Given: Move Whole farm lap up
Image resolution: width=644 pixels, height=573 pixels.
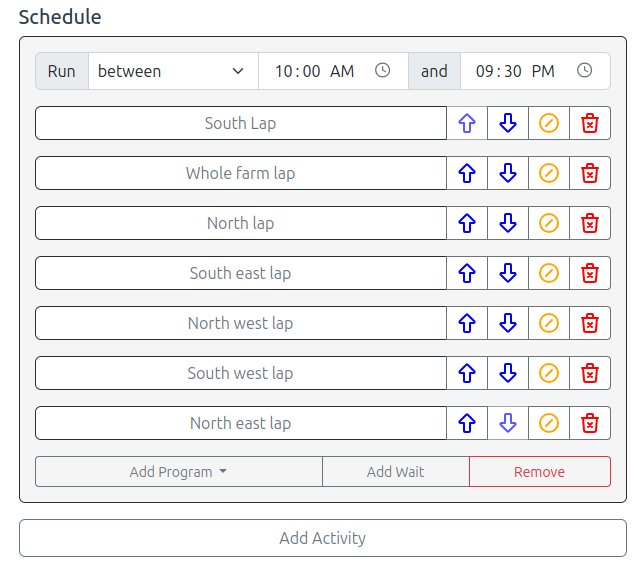Looking at the screenshot, I should click(467, 173).
